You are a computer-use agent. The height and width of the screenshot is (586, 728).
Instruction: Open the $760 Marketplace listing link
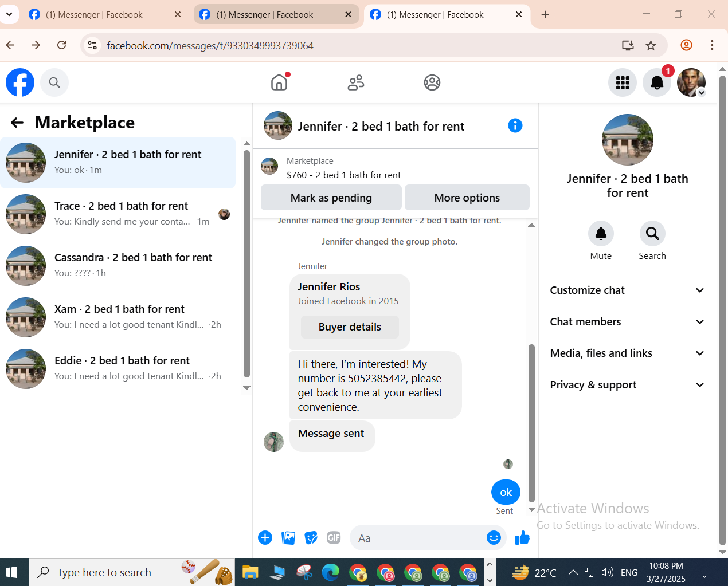343,175
